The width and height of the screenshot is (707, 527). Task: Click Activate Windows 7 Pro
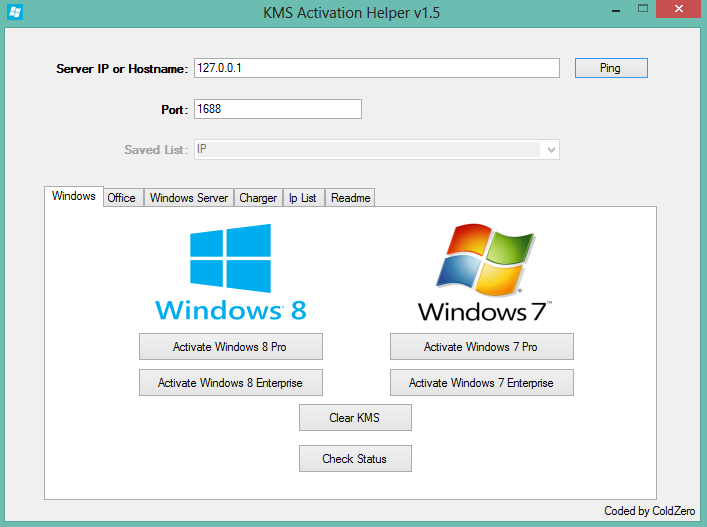pos(482,346)
